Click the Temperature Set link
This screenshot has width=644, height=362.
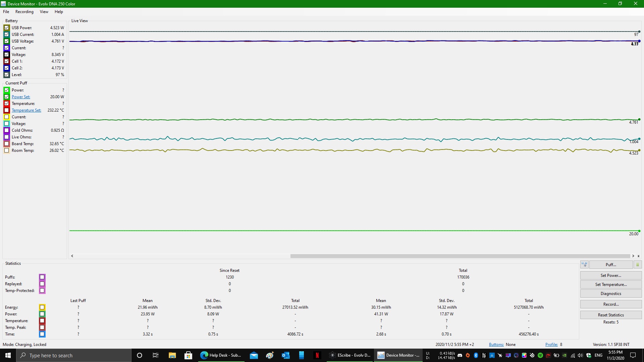[x=26, y=110]
